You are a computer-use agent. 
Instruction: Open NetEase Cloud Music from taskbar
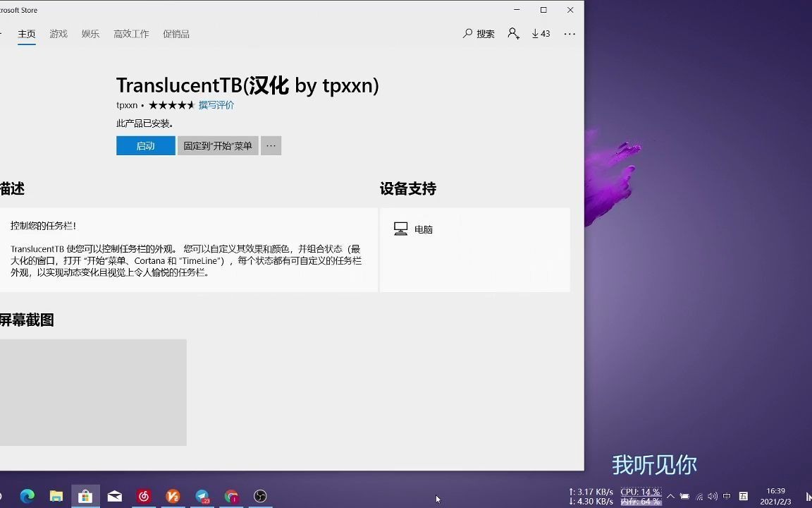tap(144, 496)
